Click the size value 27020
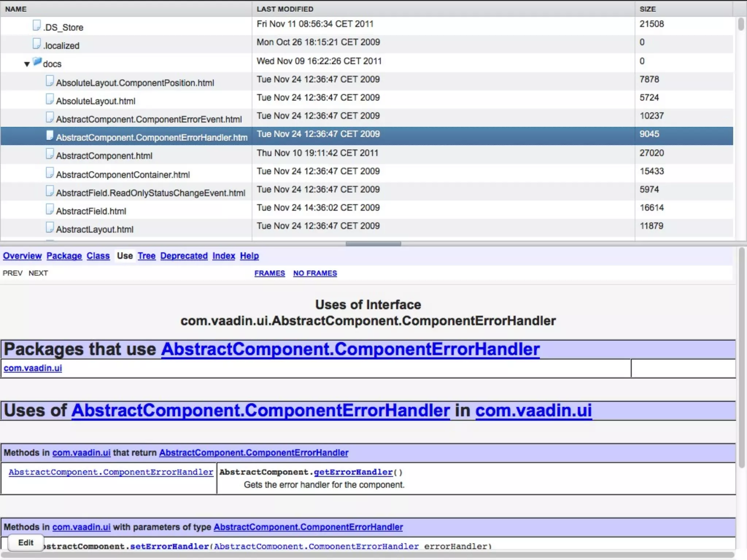 click(x=652, y=153)
